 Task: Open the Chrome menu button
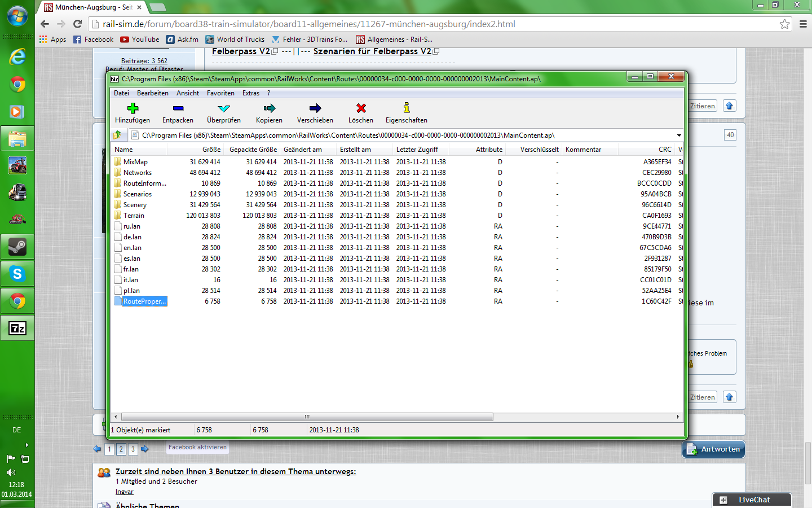(x=803, y=24)
